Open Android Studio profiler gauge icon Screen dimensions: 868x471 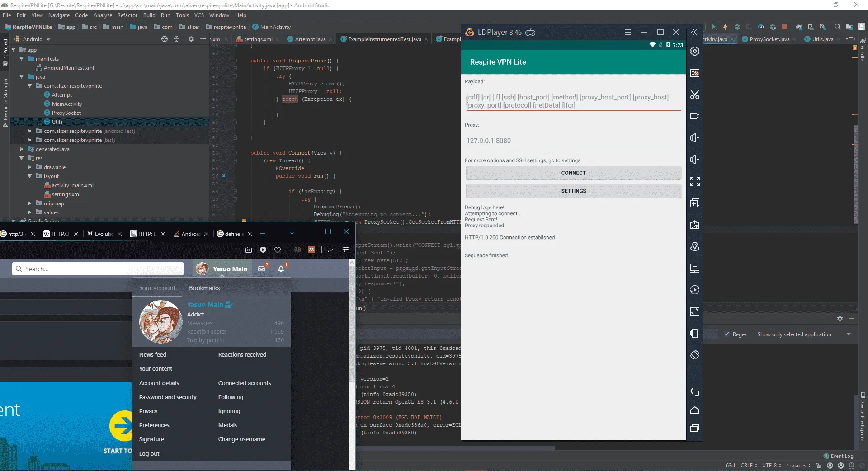(x=761, y=27)
